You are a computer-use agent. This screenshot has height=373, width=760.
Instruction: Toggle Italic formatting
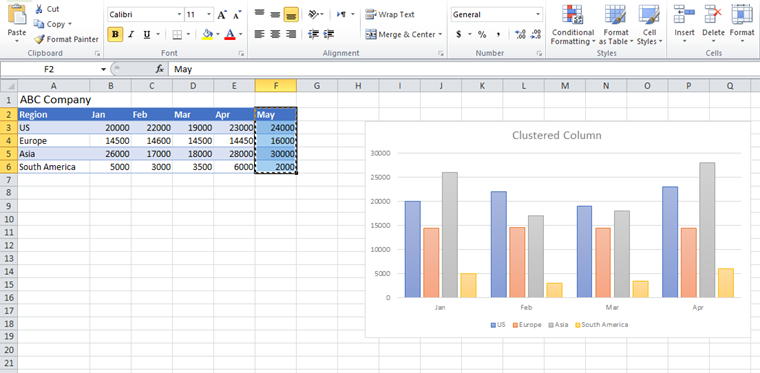(130, 34)
